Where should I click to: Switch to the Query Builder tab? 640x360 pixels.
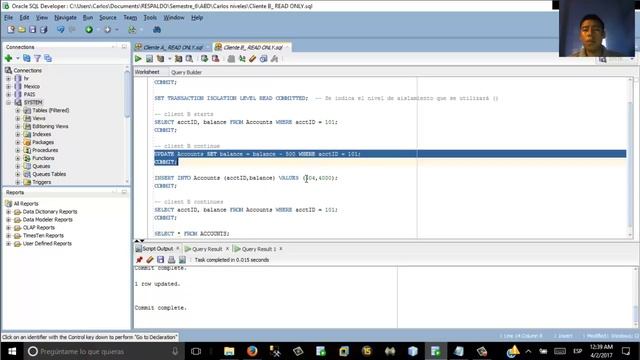186,72
